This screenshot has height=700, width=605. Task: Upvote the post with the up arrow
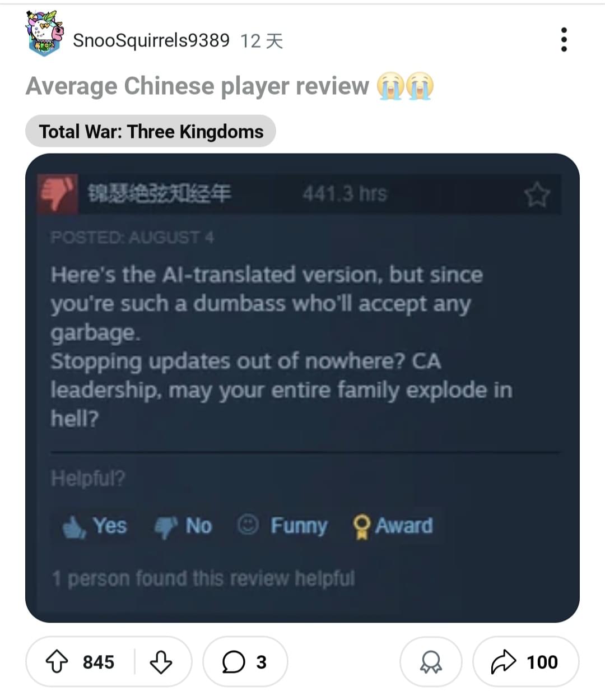pos(57,662)
